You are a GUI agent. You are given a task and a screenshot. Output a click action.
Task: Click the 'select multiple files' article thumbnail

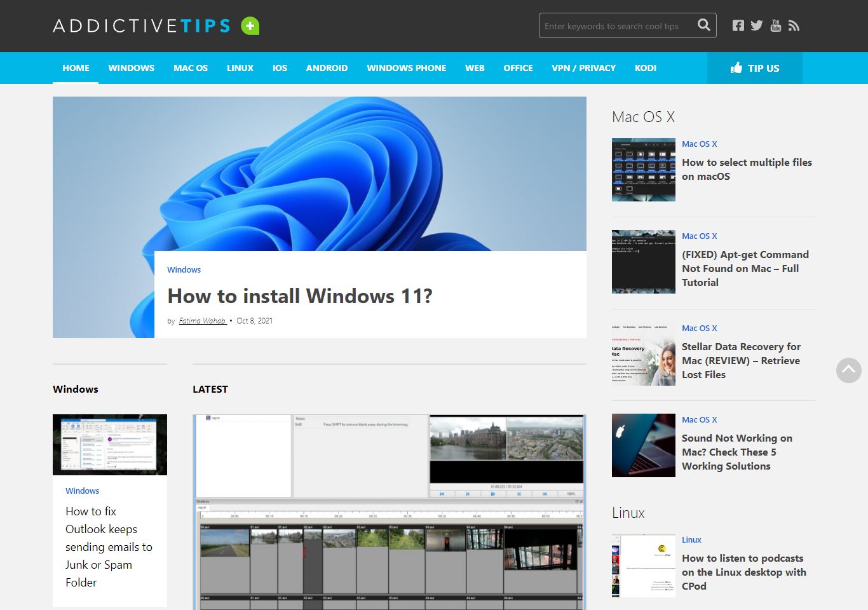644,170
